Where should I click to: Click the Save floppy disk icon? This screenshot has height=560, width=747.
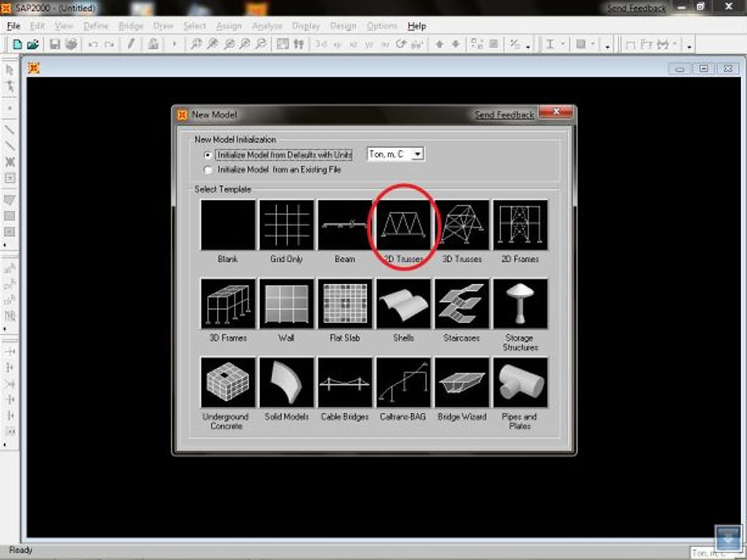pyautogui.click(x=55, y=44)
